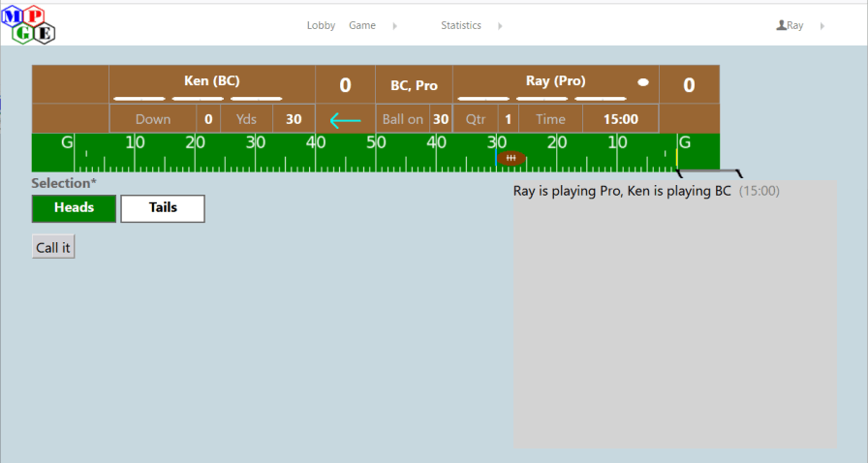Click the Down 0 value

(208, 119)
